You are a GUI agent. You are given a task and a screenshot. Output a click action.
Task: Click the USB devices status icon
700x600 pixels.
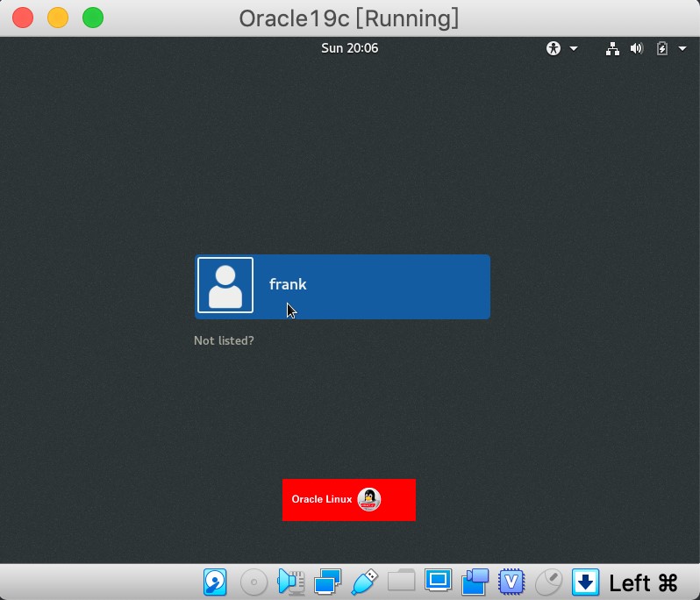click(364, 582)
